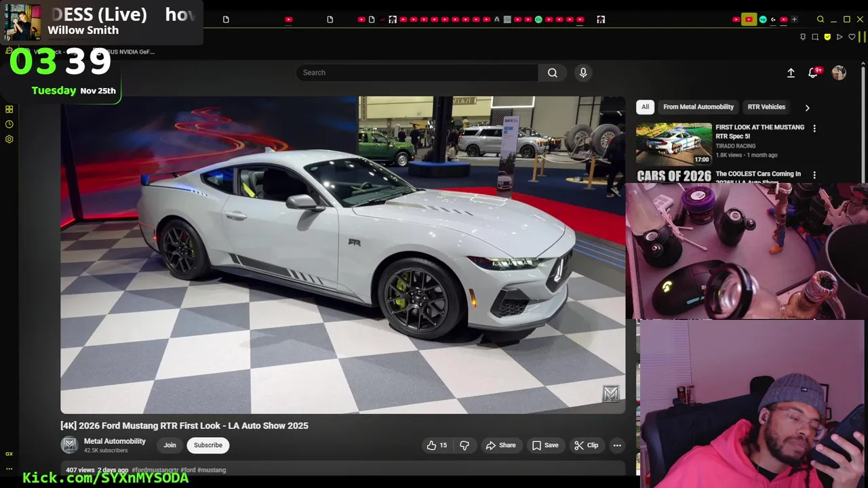Open browser Settings gear in sidebar
This screenshot has width=868, height=488.
click(9, 139)
